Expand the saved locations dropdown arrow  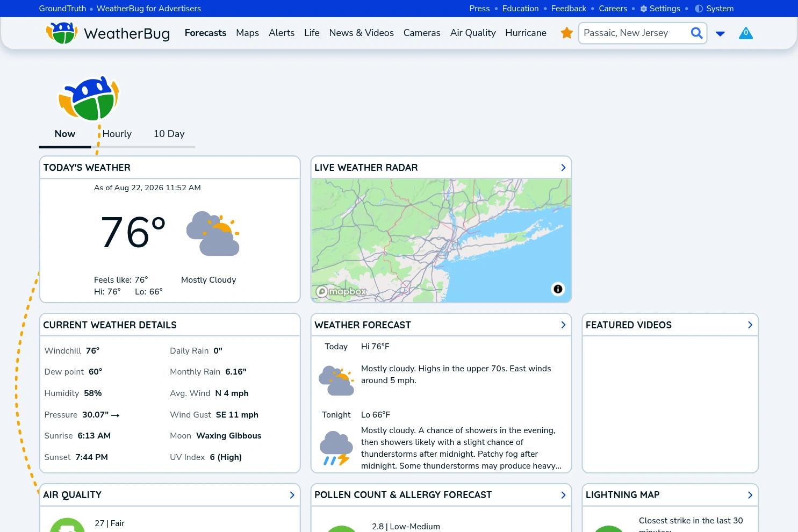pos(720,33)
